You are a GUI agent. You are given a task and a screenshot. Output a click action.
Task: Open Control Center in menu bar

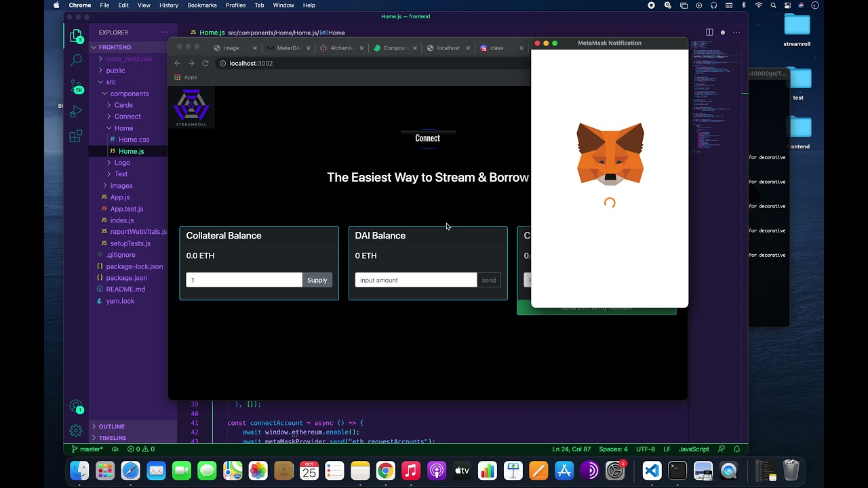[x=788, y=5]
